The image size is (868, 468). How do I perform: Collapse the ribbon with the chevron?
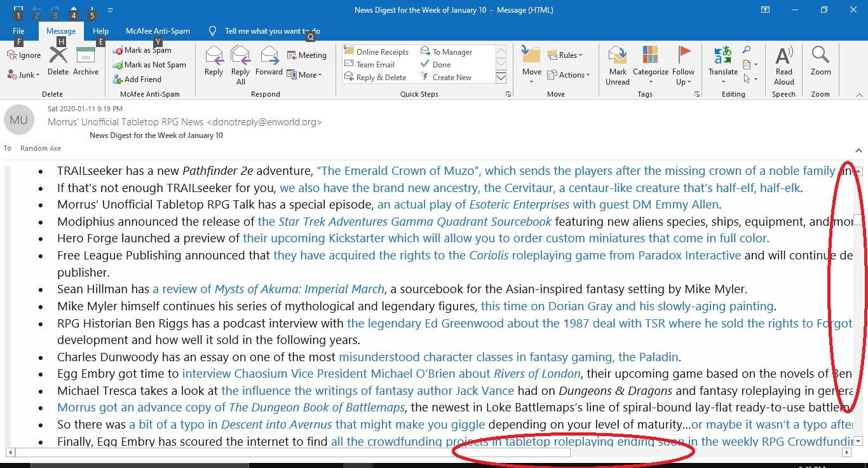click(858, 94)
